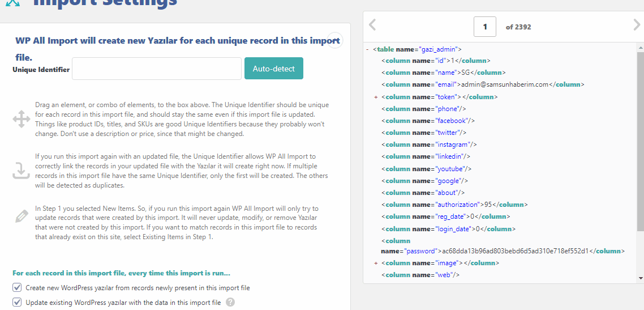Screen dimensions: 644x310
Task: Click the XML panel scrollbar thumb
Action: (641, 141)
